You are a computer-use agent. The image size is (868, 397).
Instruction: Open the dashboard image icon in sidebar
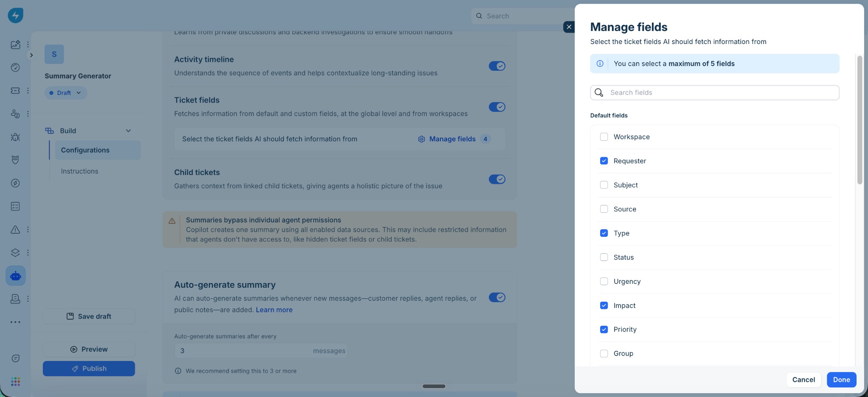tap(15, 44)
